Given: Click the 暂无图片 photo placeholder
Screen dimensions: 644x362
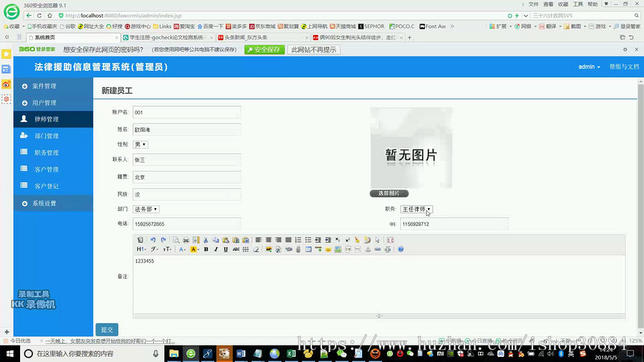Looking at the screenshot, I should (x=411, y=148).
